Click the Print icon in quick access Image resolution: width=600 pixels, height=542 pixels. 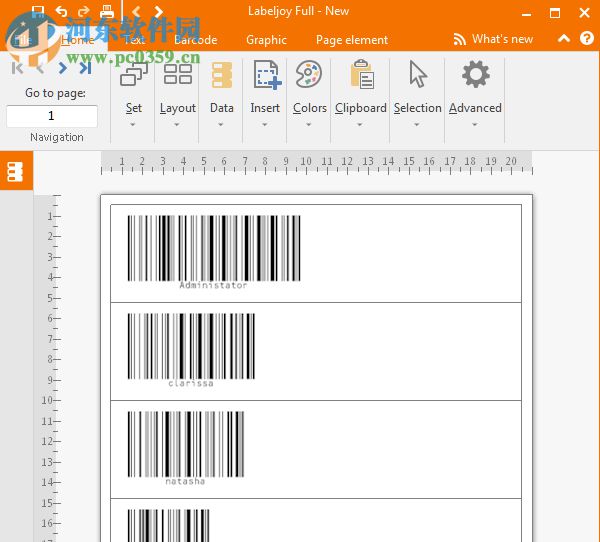[107, 12]
